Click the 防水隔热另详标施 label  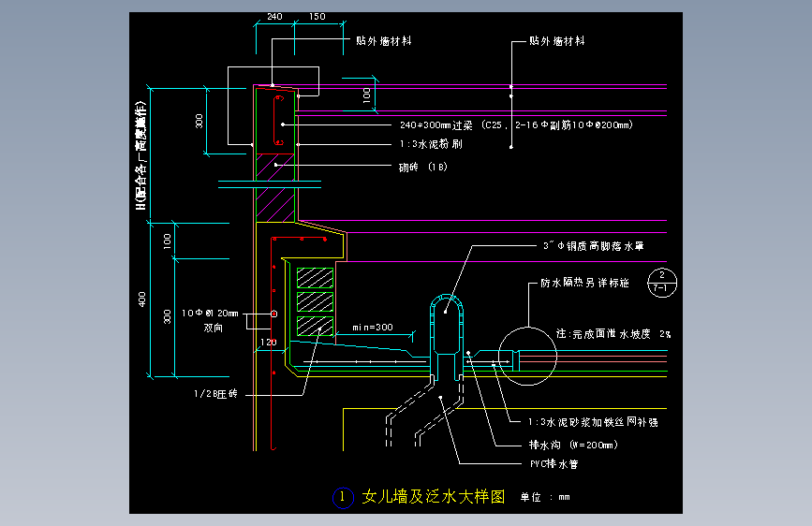pyautogui.click(x=584, y=283)
